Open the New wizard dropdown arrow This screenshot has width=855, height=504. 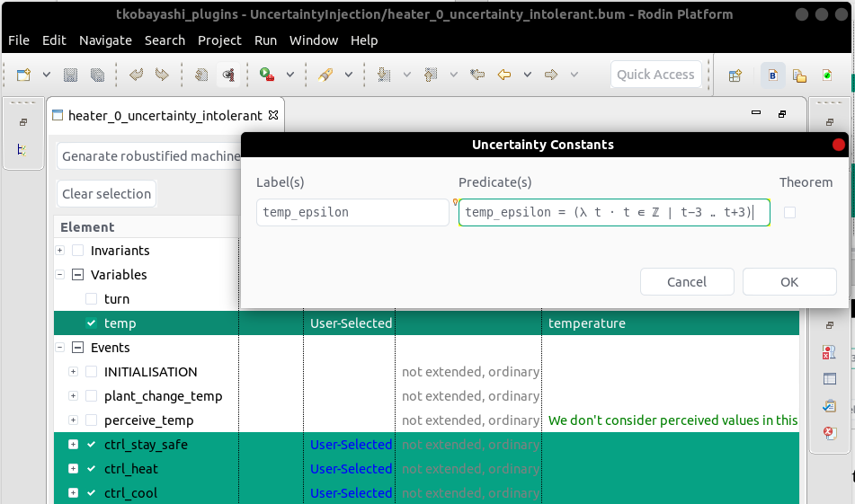pos(47,75)
